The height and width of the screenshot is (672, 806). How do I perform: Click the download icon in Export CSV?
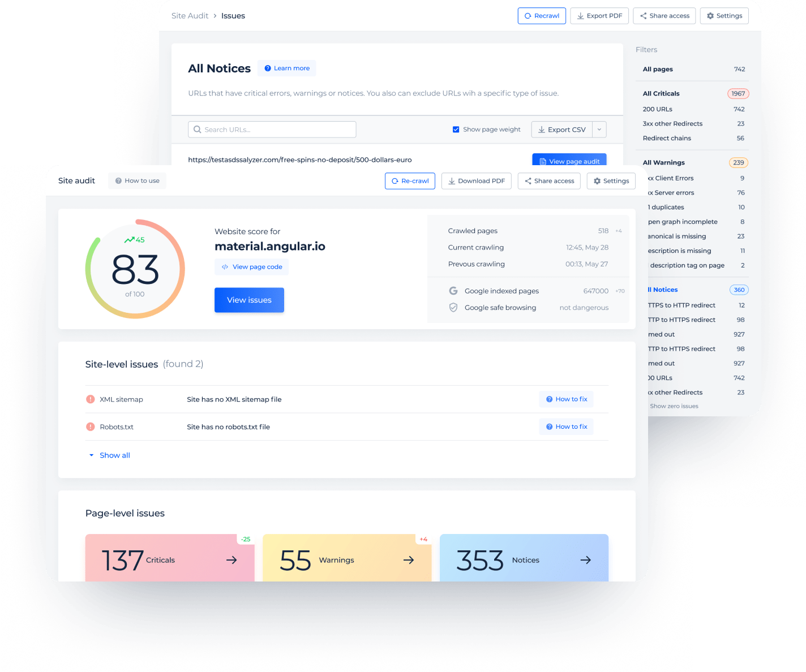[x=542, y=130]
